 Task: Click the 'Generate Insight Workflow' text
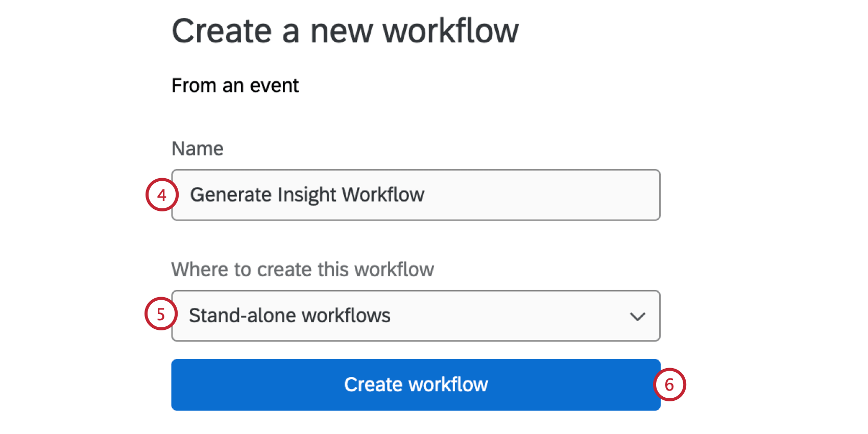click(307, 195)
